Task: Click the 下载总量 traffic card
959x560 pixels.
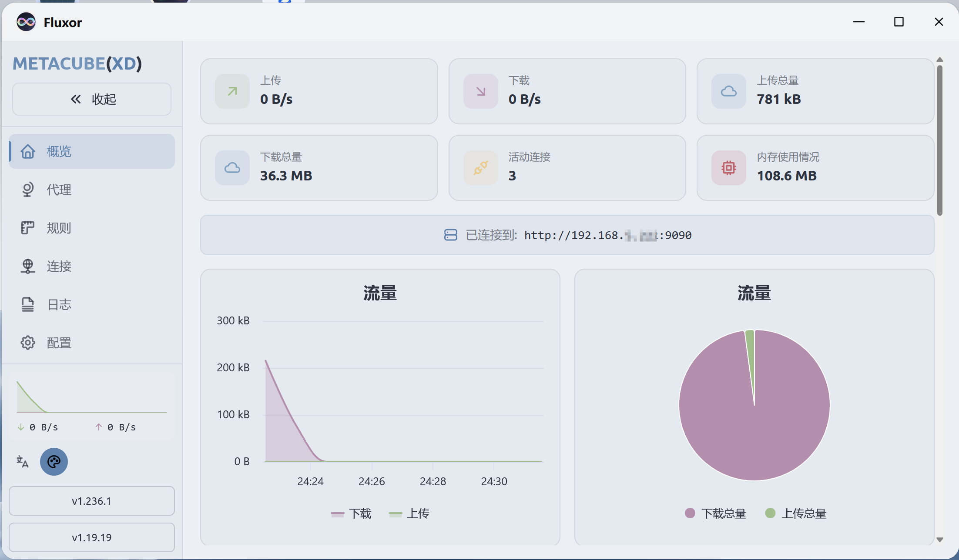Action: pyautogui.click(x=319, y=168)
